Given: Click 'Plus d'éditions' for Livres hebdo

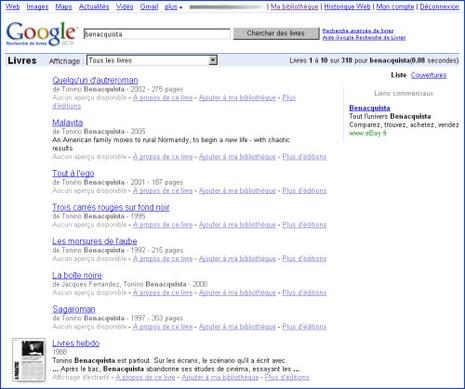Looking at the screenshot, I should [287, 377].
